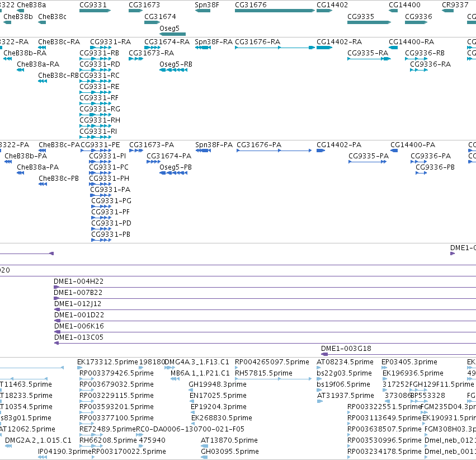Select protein CG9331-PG
This screenshot has height=460, width=476.
(x=111, y=200)
